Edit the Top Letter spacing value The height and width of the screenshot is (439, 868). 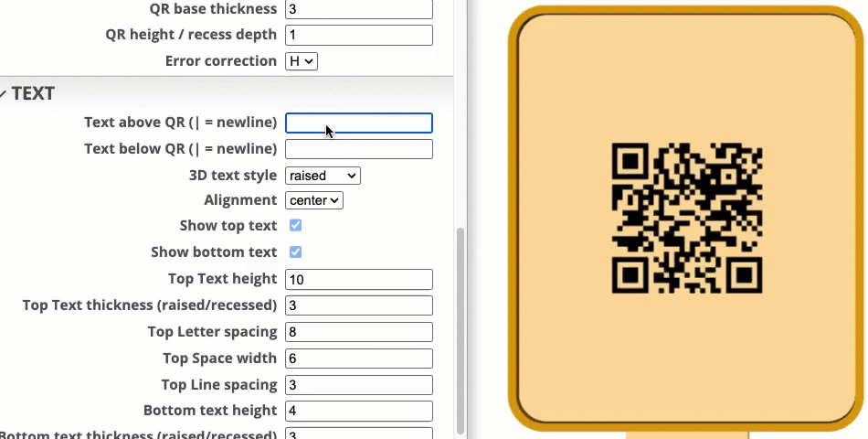358,332
